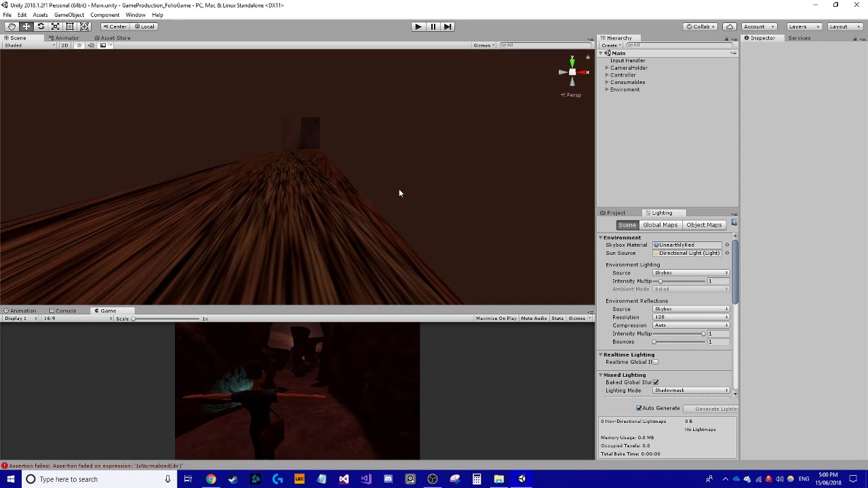Expand the Enviroment hierarchy item

click(x=607, y=89)
